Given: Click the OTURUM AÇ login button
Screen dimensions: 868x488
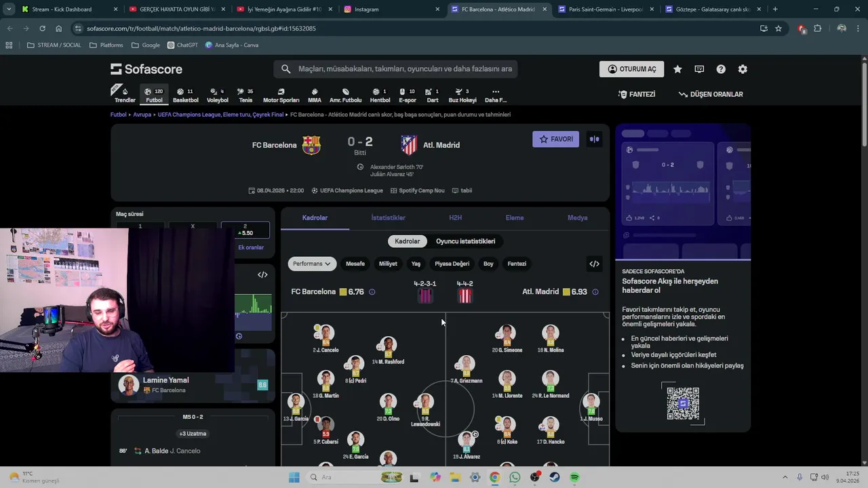Looking at the screenshot, I should [x=632, y=69].
